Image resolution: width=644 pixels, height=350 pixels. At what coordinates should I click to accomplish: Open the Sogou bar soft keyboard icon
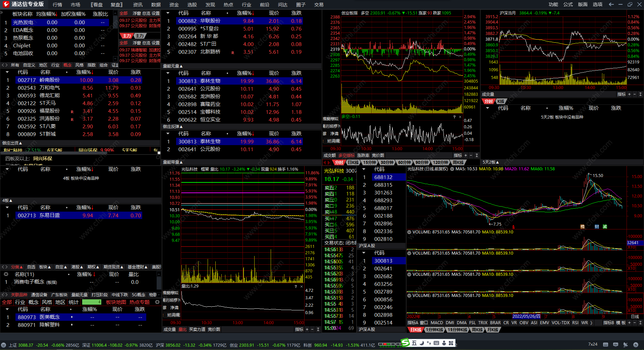point(436,343)
